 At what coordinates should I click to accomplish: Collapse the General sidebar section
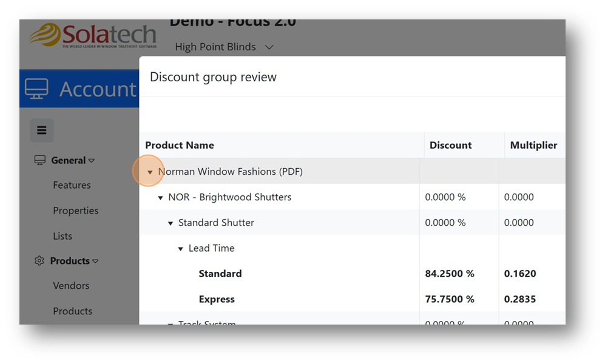pos(91,160)
